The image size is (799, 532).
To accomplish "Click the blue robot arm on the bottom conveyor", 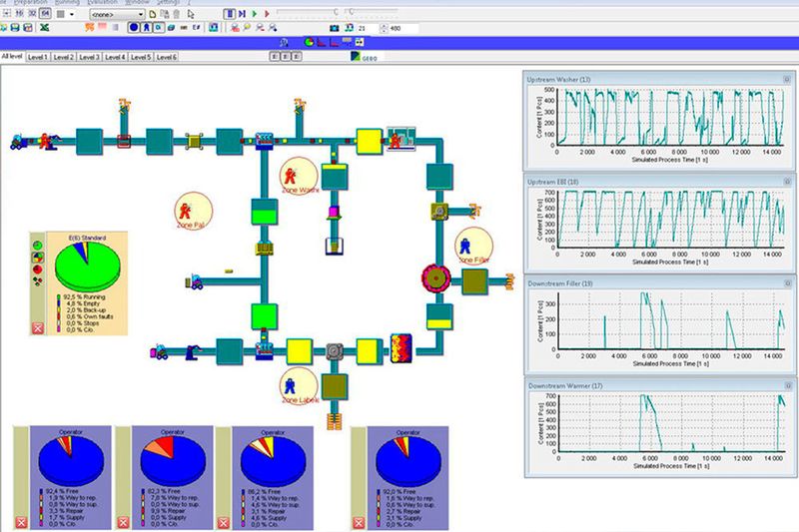I will [193, 352].
